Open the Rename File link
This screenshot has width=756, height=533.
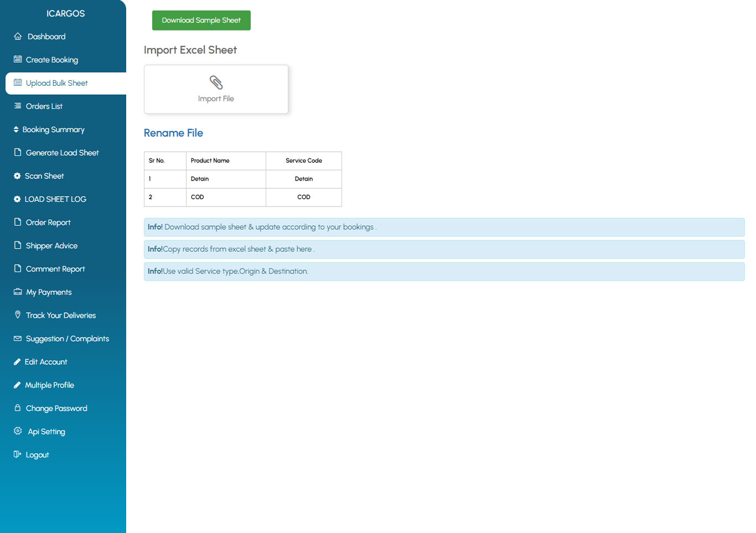point(173,133)
